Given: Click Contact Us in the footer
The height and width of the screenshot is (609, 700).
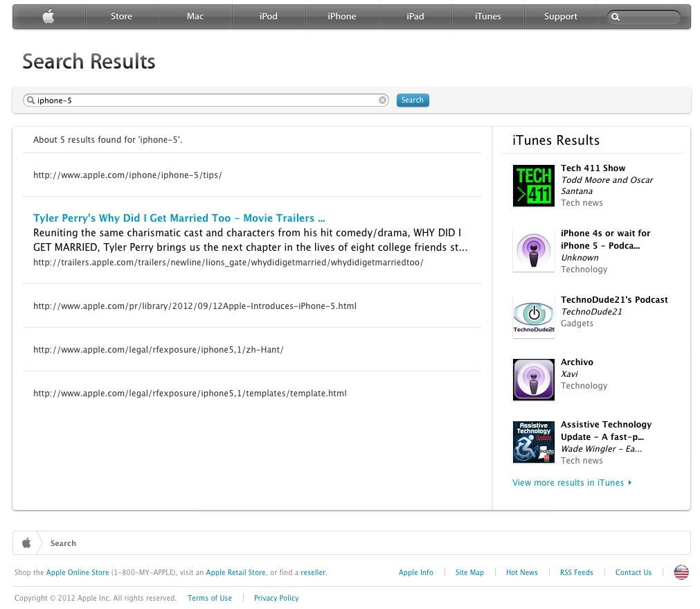Looking at the screenshot, I should 633,572.
